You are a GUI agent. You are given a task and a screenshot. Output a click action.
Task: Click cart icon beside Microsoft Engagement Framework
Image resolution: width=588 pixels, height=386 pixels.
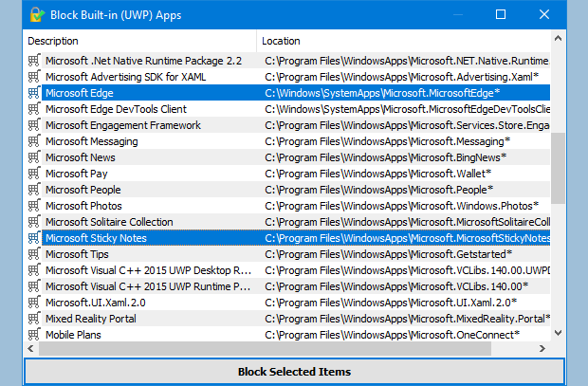point(34,125)
